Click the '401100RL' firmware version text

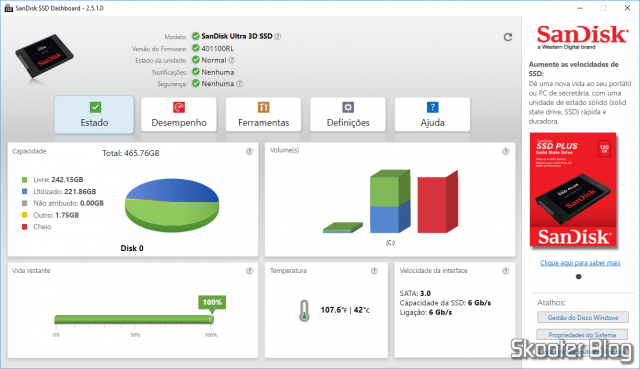tap(218, 49)
